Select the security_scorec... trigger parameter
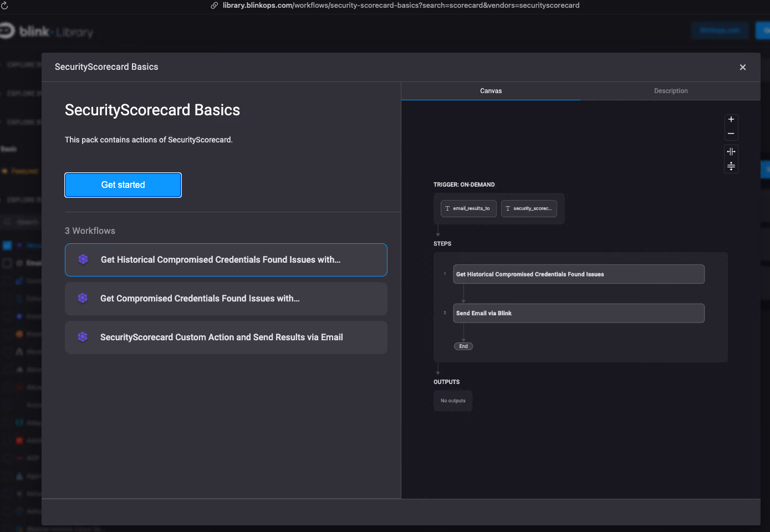 [x=529, y=208]
